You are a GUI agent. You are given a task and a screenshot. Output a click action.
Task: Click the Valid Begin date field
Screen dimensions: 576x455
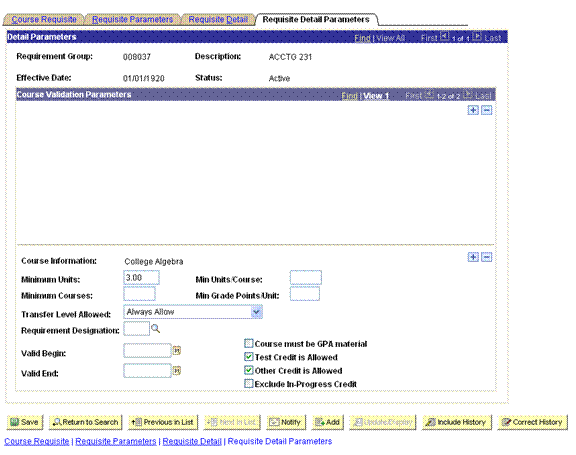pos(148,351)
